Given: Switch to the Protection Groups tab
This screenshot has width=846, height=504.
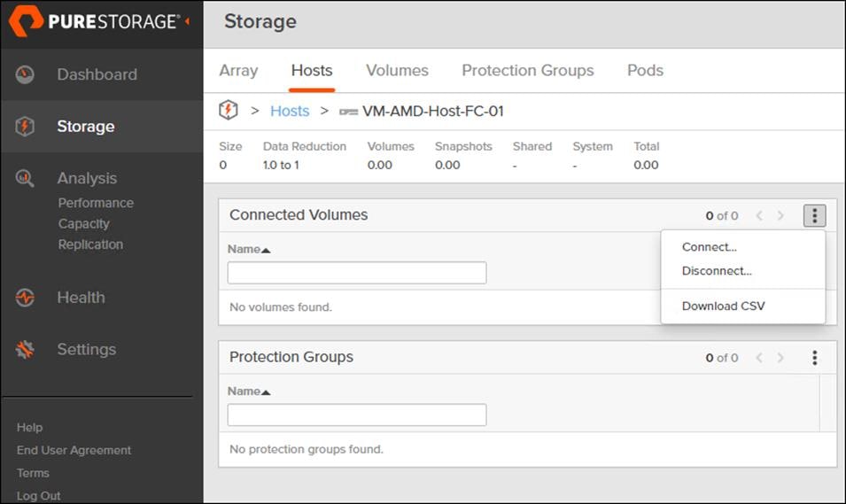Looking at the screenshot, I should (528, 70).
